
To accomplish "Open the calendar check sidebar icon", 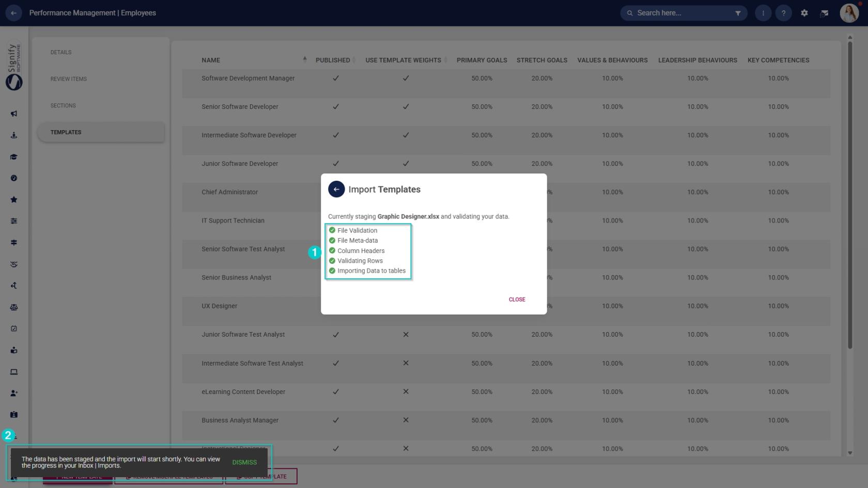I will point(14,328).
